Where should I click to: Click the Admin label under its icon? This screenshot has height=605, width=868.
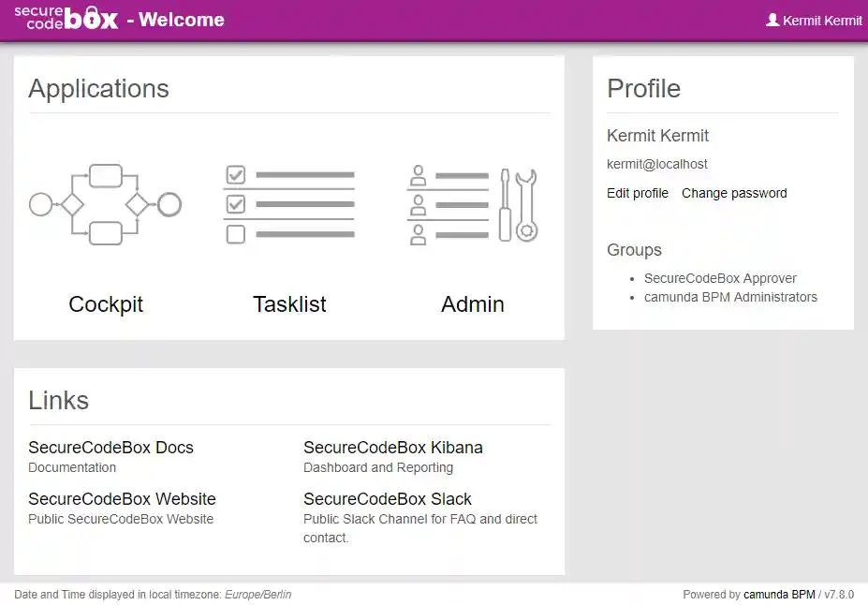(x=472, y=304)
